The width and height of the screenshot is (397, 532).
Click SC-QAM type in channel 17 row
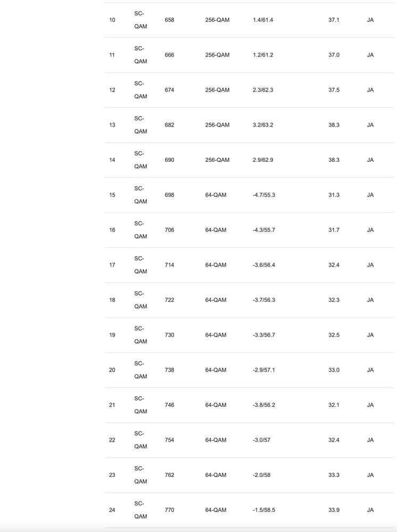pos(140,265)
